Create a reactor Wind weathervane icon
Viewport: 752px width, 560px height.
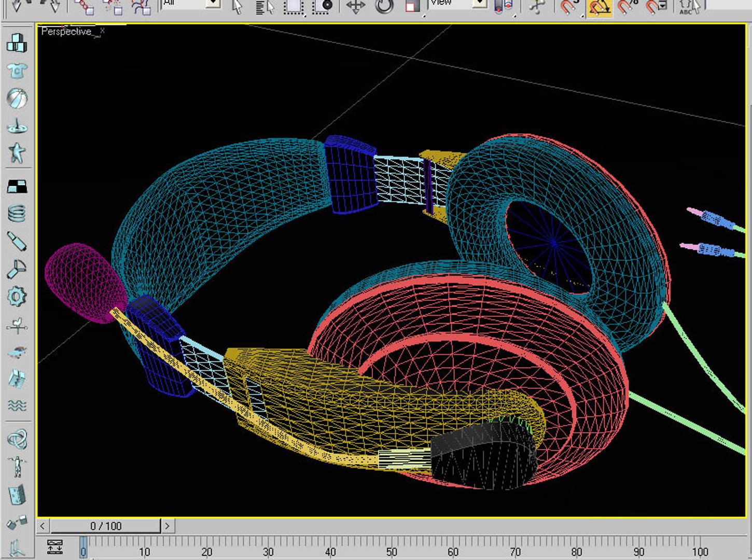[17, 325]
